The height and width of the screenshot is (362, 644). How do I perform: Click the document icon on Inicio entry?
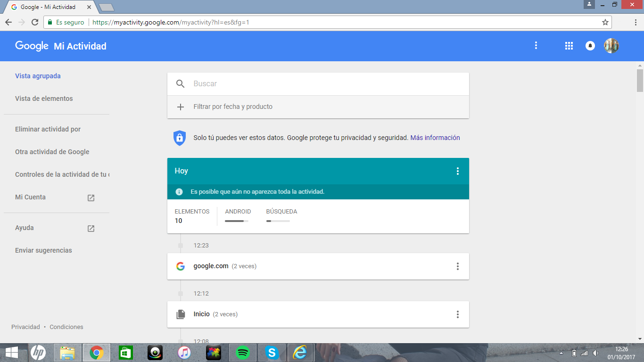[180, 314]
